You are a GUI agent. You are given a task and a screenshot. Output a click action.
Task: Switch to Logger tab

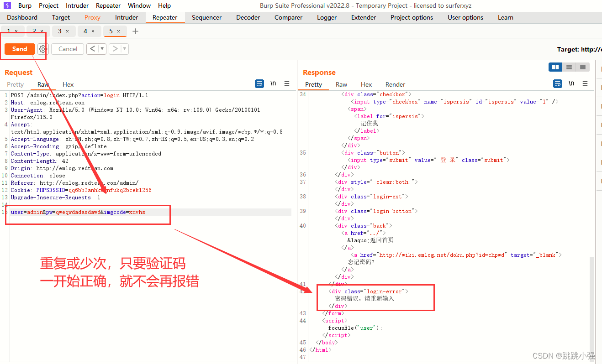(327, 17)
